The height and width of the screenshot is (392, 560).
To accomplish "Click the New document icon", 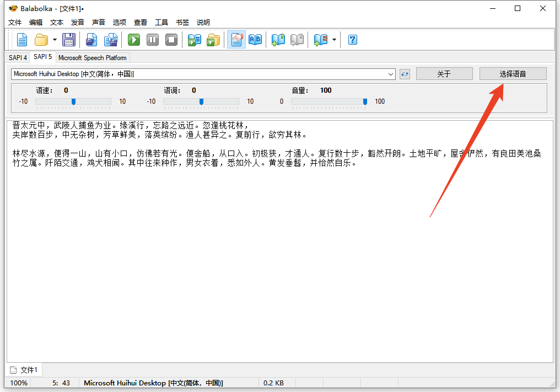I will tap(21, 40).
